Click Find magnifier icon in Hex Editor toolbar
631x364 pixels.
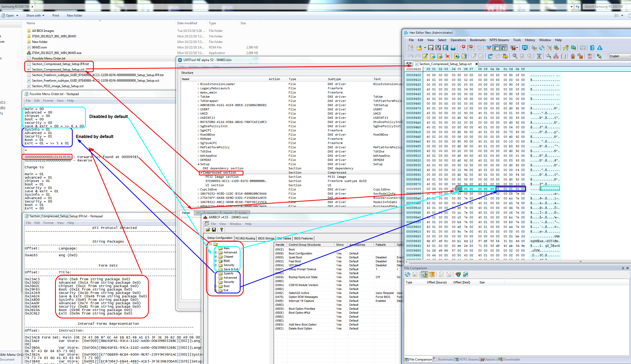pyautogui.click(x=515, y=56)
